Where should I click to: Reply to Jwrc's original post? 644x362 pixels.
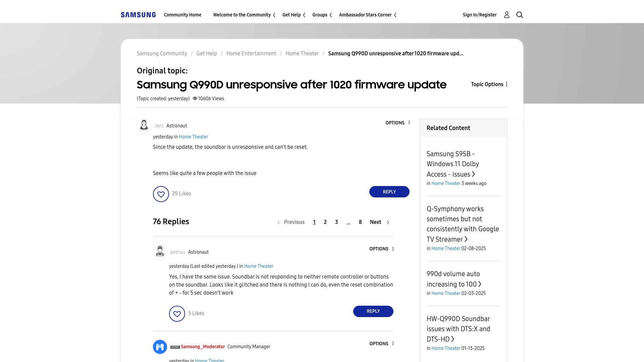(x=389, y=192)
